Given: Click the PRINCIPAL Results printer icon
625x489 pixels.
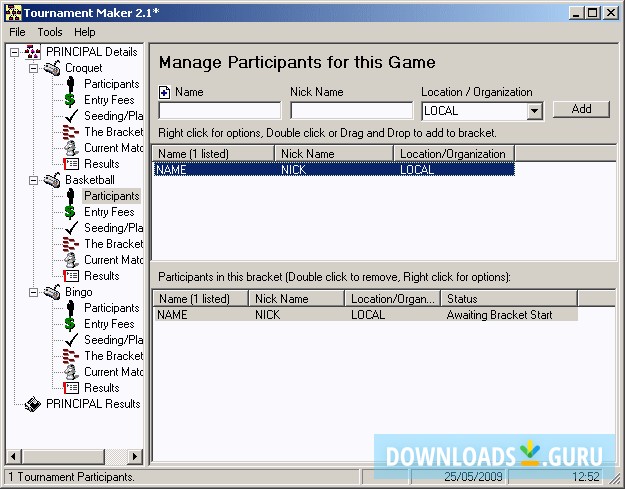Looking at the screenshot, I should click(33, 404).
